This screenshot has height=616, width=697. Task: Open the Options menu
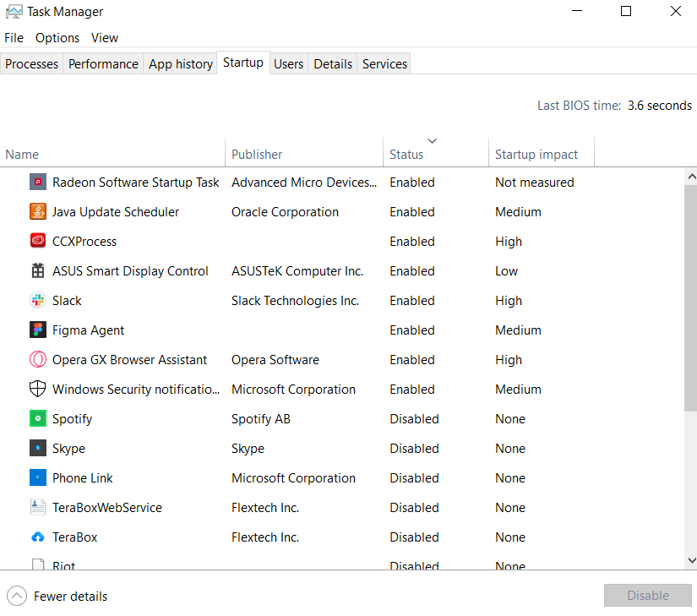pos(57,38)
